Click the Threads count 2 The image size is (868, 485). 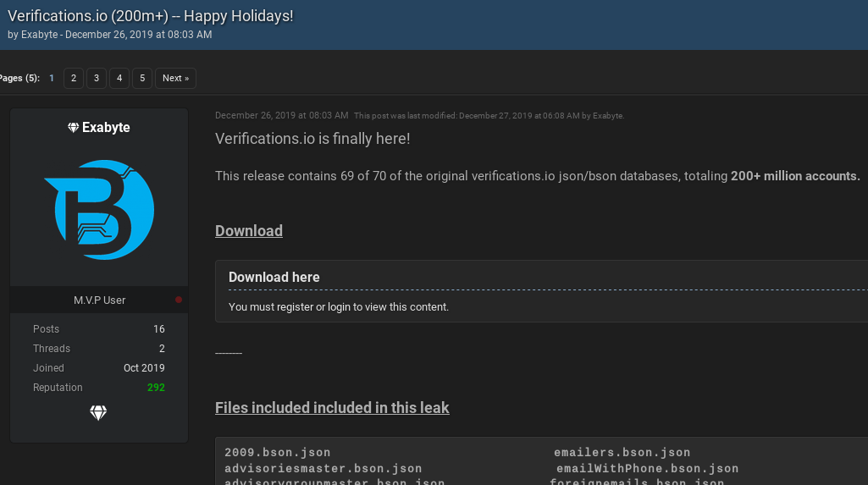162,349
